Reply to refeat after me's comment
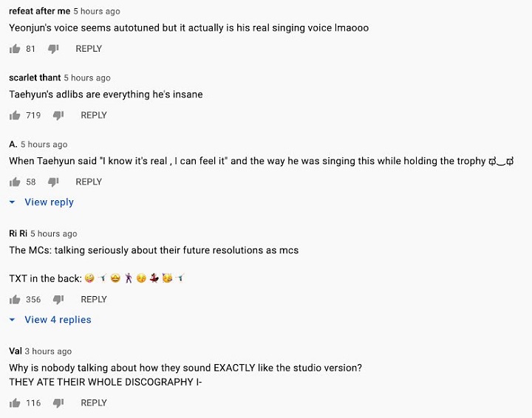 point(89,49)
